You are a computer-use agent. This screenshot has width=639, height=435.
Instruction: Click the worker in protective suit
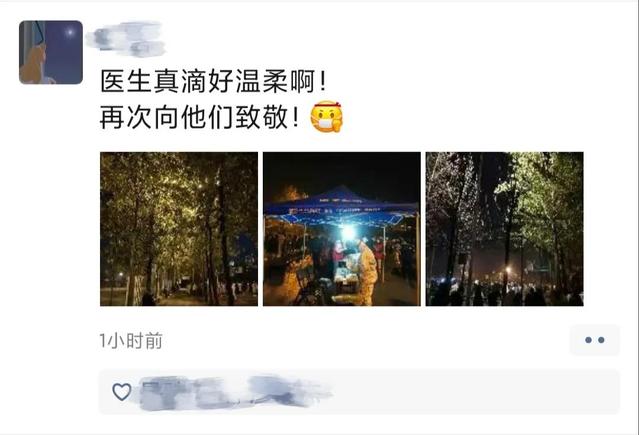coord(366,272)
